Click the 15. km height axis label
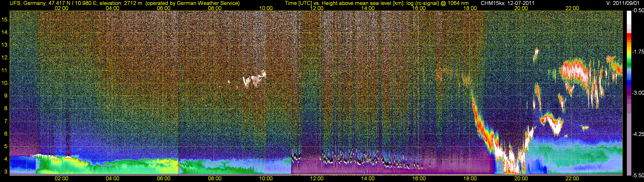 tap(5, 20)
